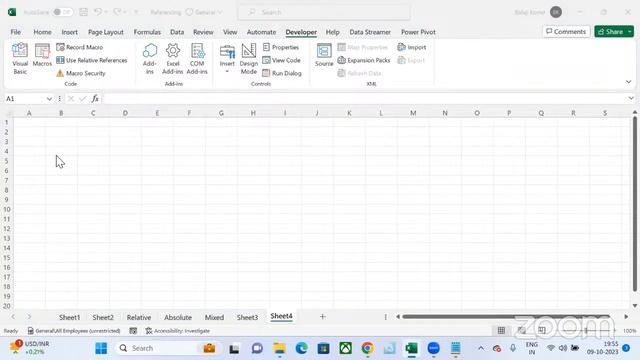Click inside the formula bar
Screen dimensions: 640x360
[x=364, y=99]
